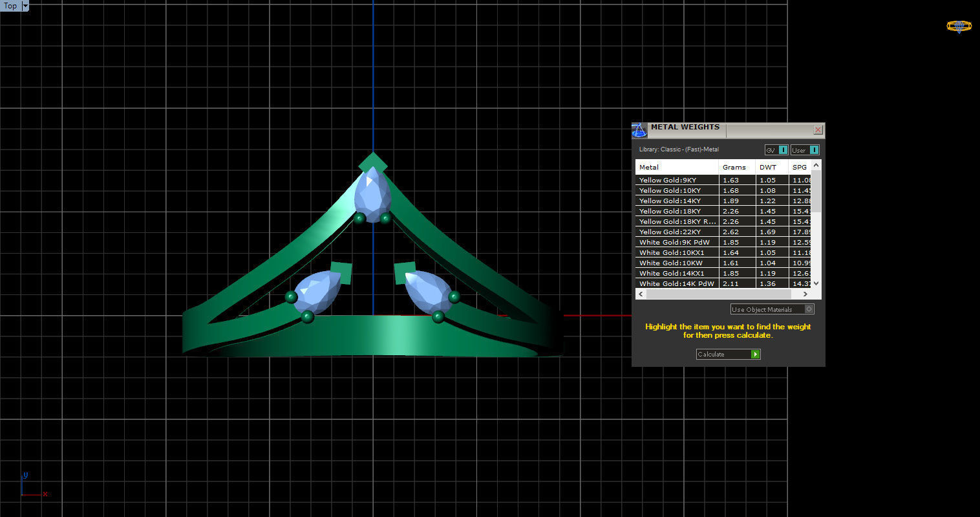Click the 1.36 DWT value
Screen dimensions: 980x517
click(767, 283)
